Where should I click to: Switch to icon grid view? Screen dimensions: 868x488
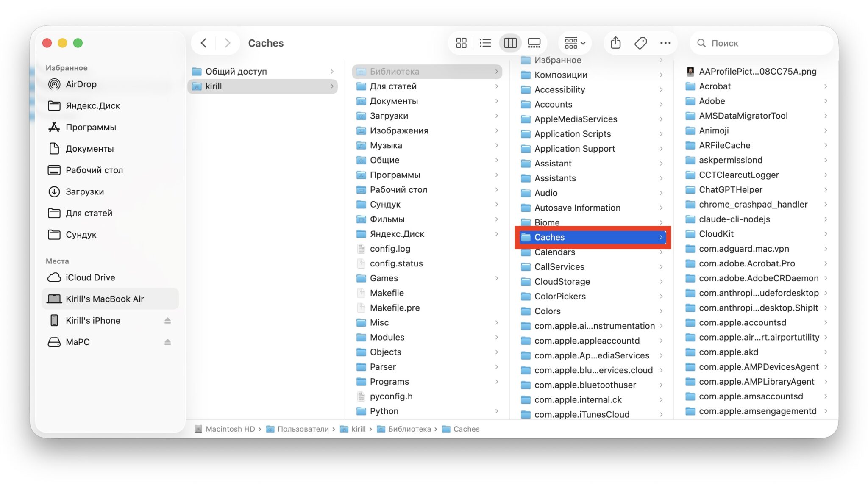click(x=461, y=43)
